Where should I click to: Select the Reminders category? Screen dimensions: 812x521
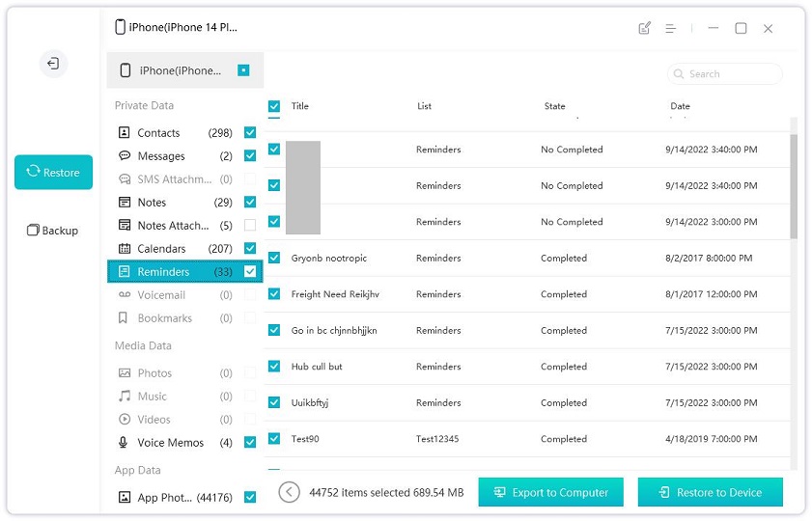tap(184, 272)
